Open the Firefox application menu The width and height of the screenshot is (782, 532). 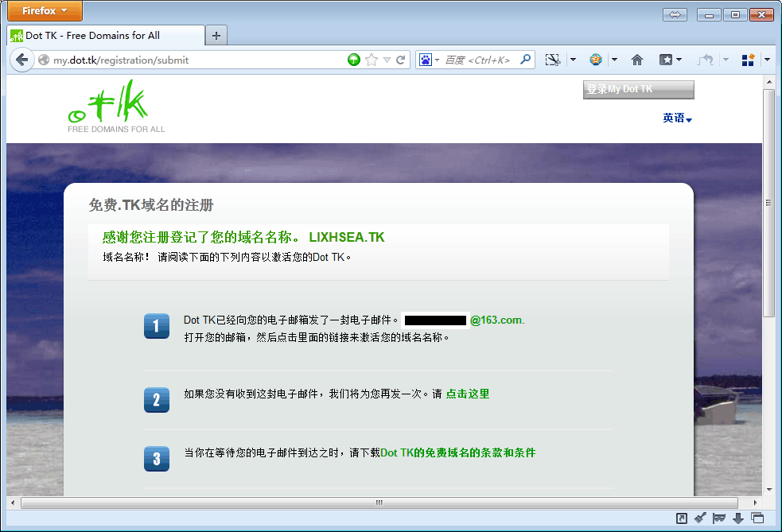[45, 11]
